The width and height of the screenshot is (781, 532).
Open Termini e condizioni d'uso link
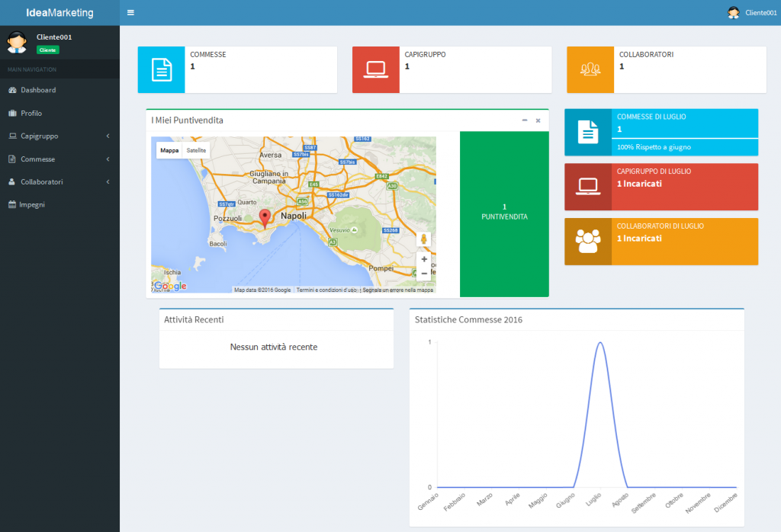click(x=326, y=290)
